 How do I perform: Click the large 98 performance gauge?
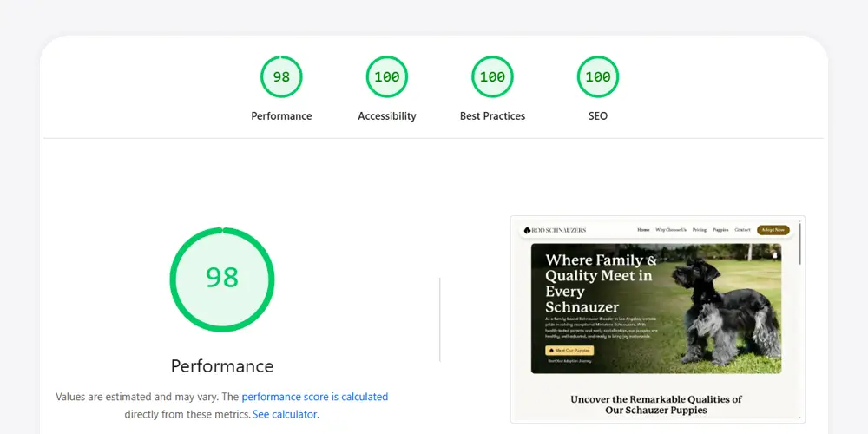pyautogui.click(x=222, y=279)
